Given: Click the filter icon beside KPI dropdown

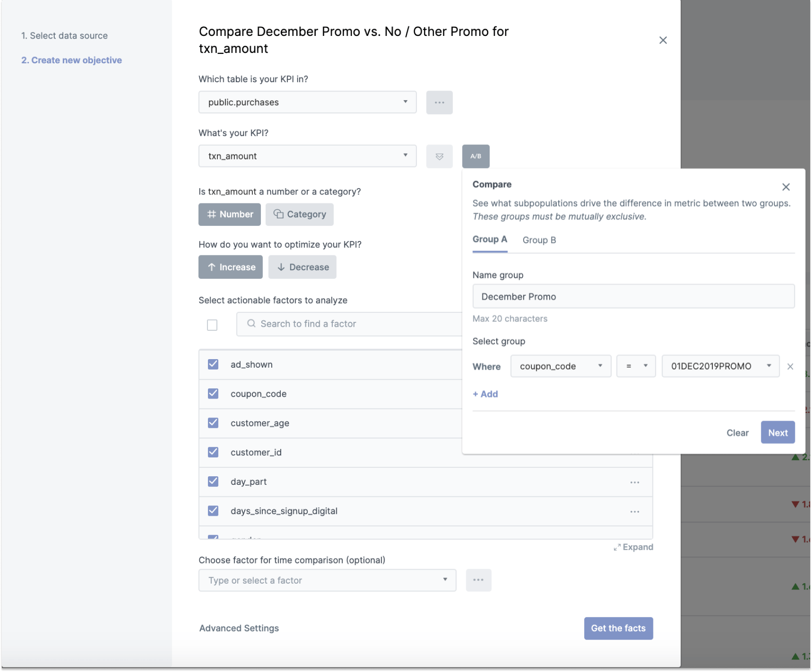Looking at the screenshot, I should [x=439, y=156].
